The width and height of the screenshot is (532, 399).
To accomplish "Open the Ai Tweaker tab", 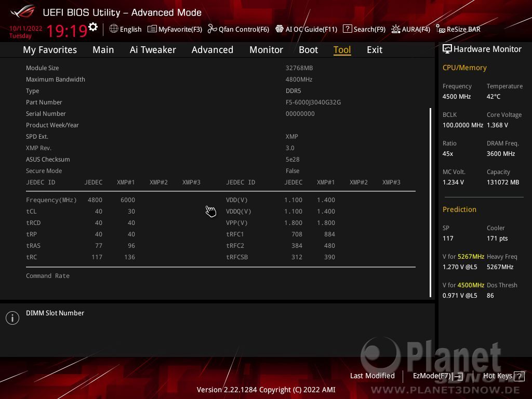I will click(153, 50).
